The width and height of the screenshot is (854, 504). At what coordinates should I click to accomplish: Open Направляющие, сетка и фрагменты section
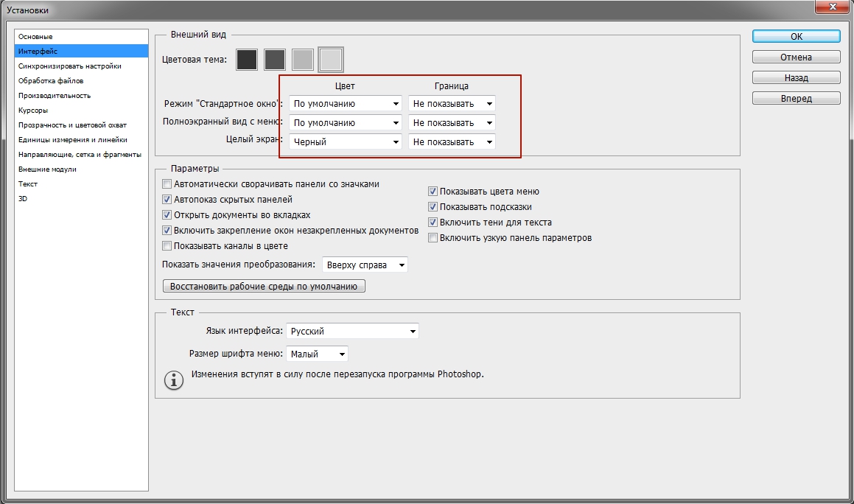81,154
